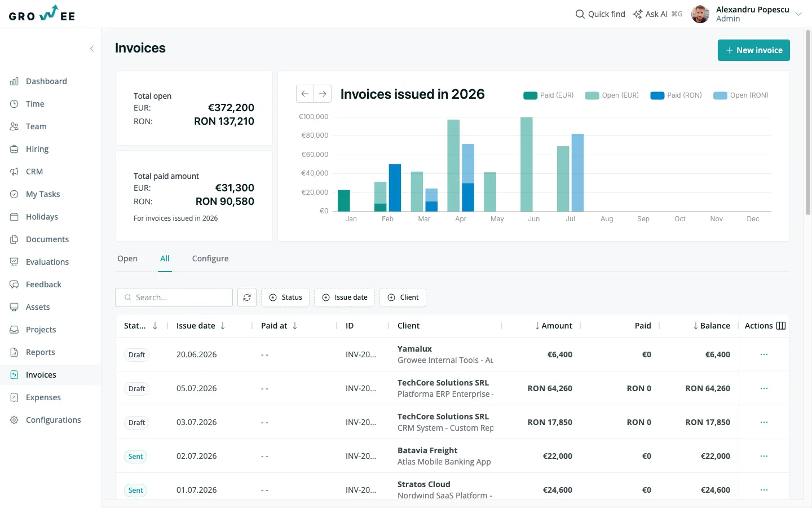Open actions menu for Yamalux invoice
Image resolution: width=812 pixels, height=508 pixels.
coord(764,354)
